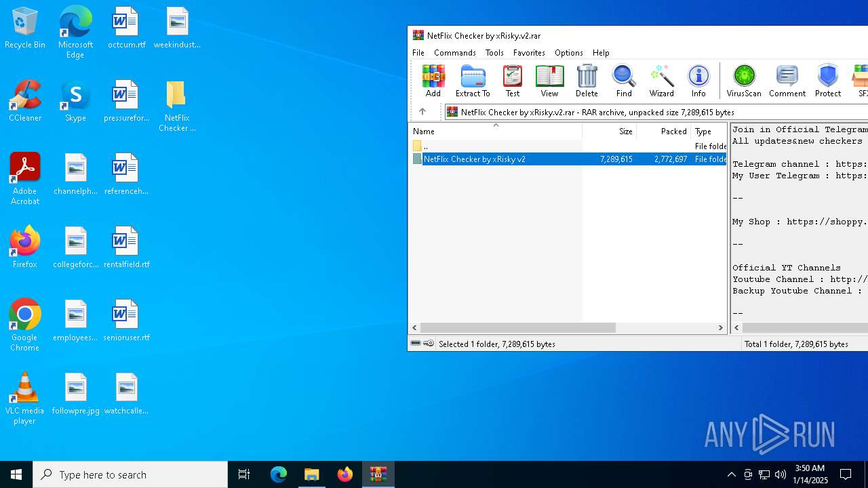This screenshot has height=488, width=868.
Task: Open the Help menu
Action: click(x=601, y=52)
